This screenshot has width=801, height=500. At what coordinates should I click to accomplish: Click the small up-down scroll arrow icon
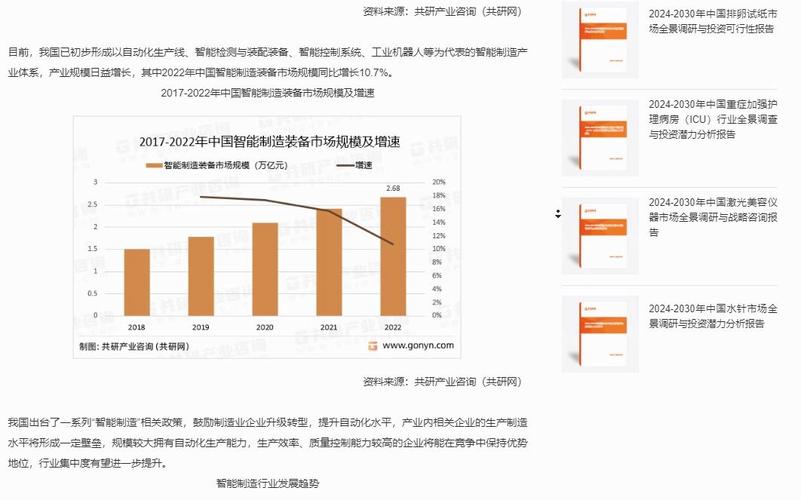point(558,213)
